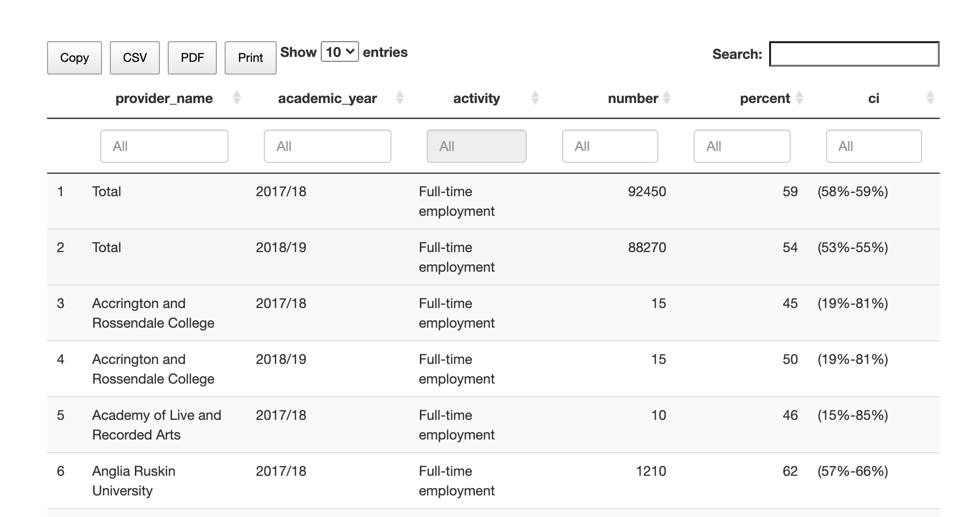Click the PDF export button
The width and height of the screenshot is (980, 517).
click(192, 57)
